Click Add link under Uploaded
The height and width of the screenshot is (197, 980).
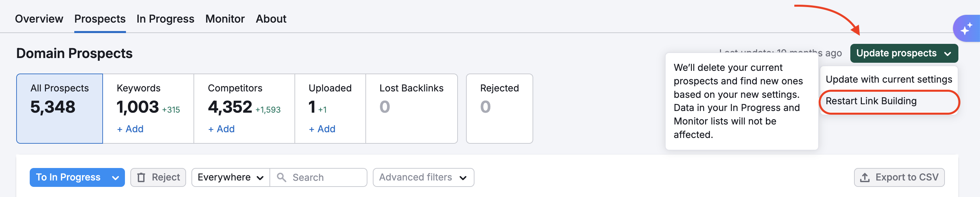pyautogui.click(x=322, y=129)
